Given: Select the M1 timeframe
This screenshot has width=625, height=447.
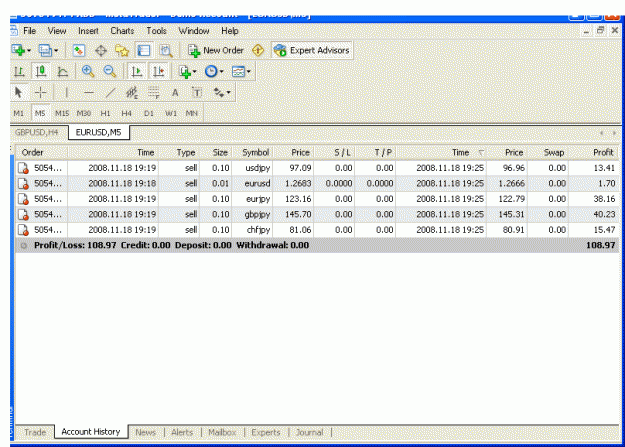Looking at the screenshot, I should [19, 113].
